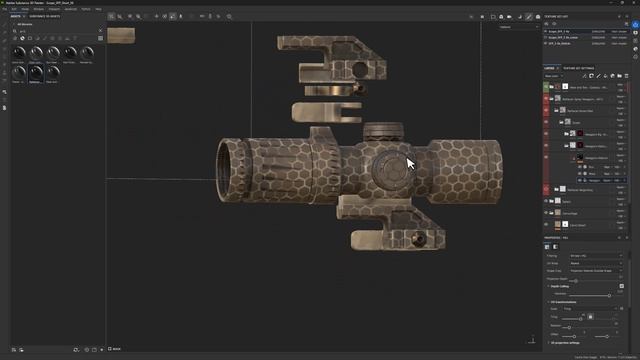Screen dimensions: 640x360
Task: Click the add mask icon in Layers toolbar
Action: coord(591,76)
